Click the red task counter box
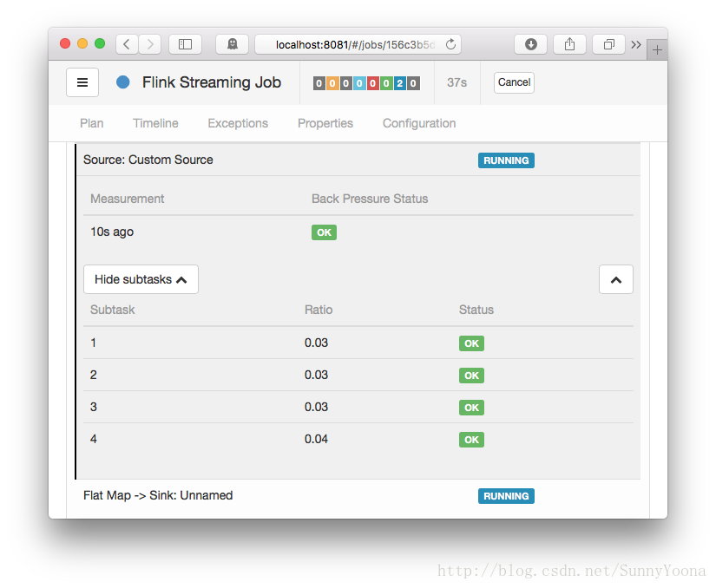The image size is (716, 588). [x=372, y=83]
